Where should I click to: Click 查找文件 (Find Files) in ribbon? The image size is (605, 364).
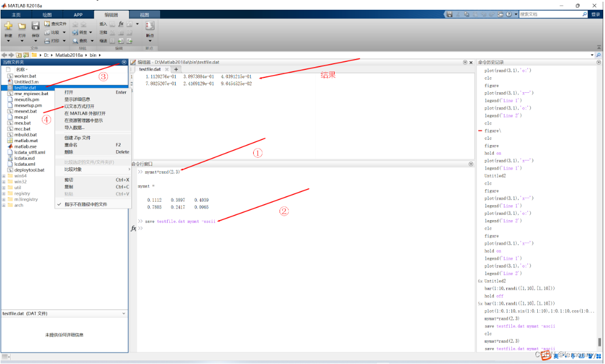pyautogui.click(x=55, y=24)
